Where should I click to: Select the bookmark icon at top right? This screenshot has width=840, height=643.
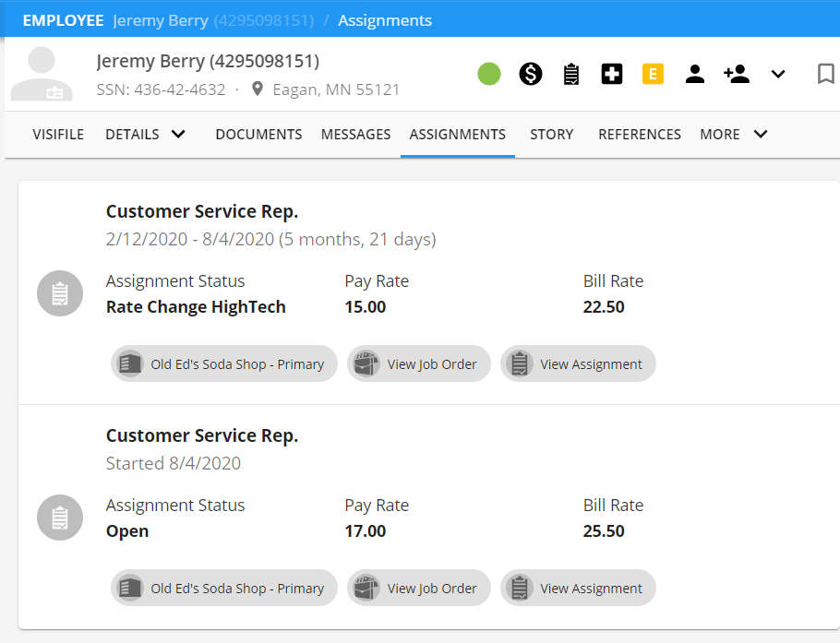tap(825, 74)
